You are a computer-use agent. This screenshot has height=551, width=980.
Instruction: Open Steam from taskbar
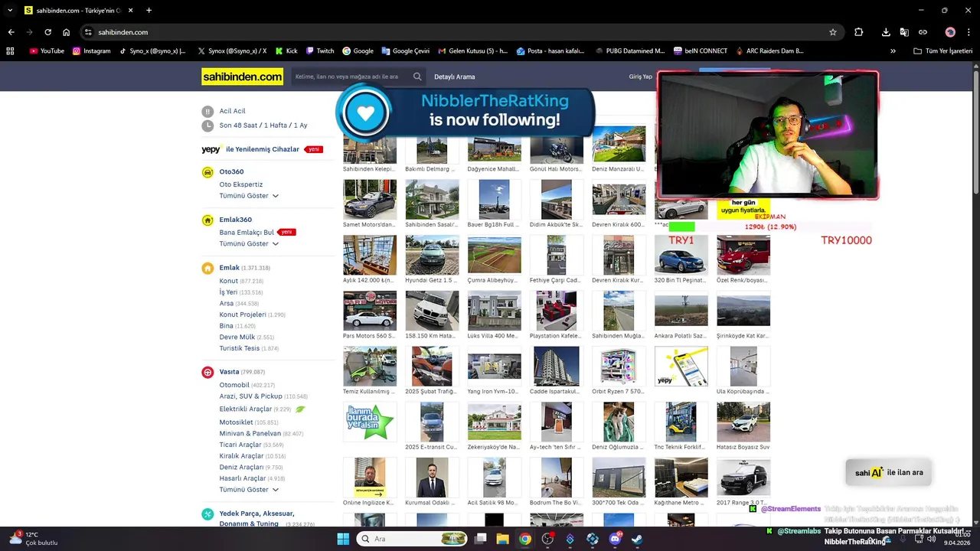637,539
